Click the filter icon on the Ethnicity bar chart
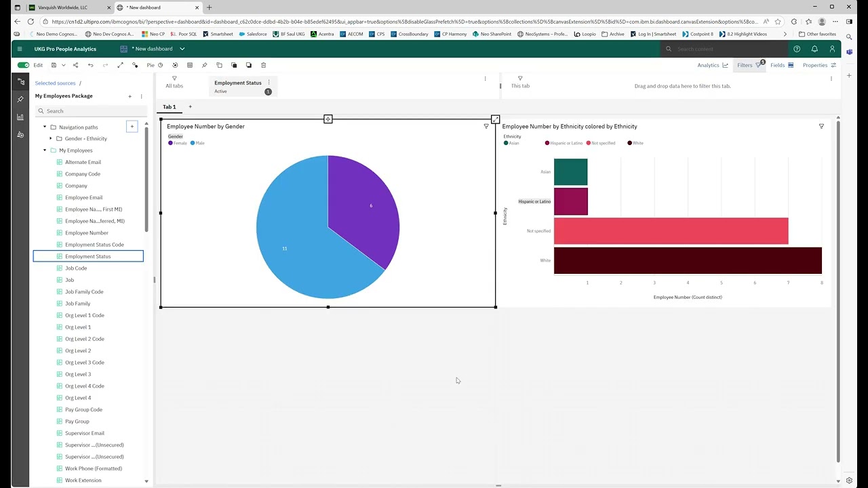This screenshot has width=868, height=488. tap(821, 126)
